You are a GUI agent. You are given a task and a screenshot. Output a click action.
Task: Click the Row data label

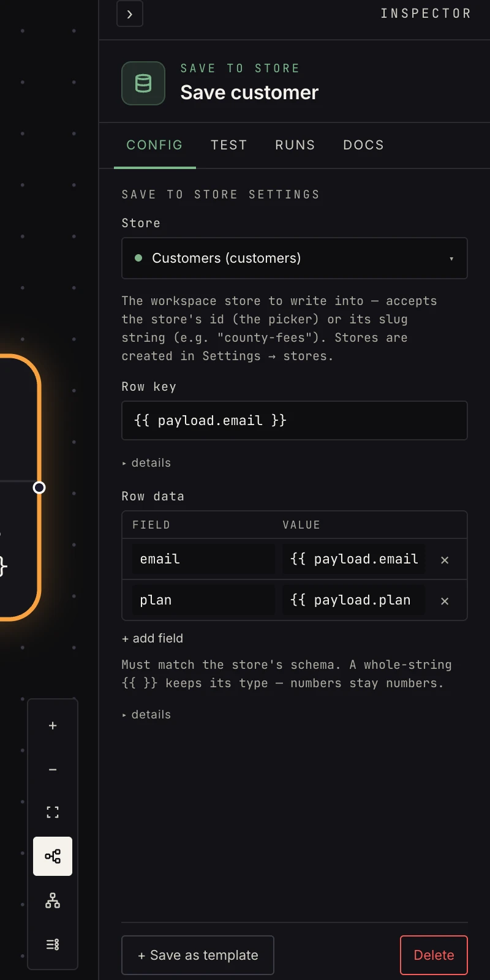pyautogui.click(x=153, y=496)
